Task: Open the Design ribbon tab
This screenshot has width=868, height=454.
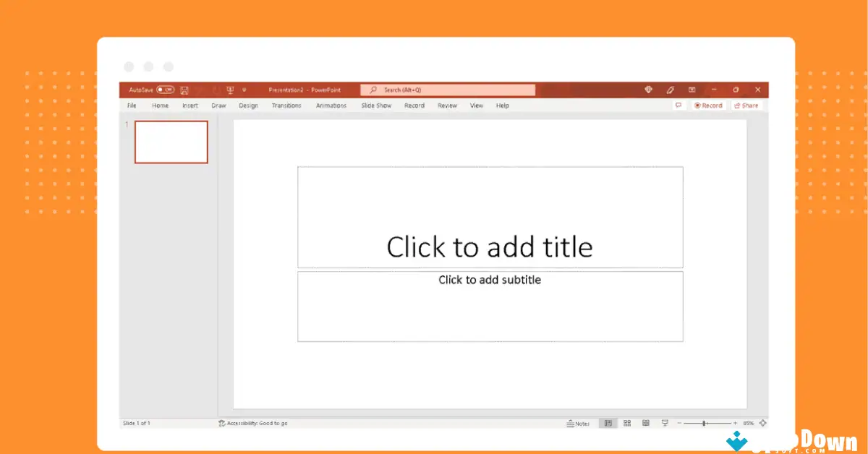Action: pos(248,106)
